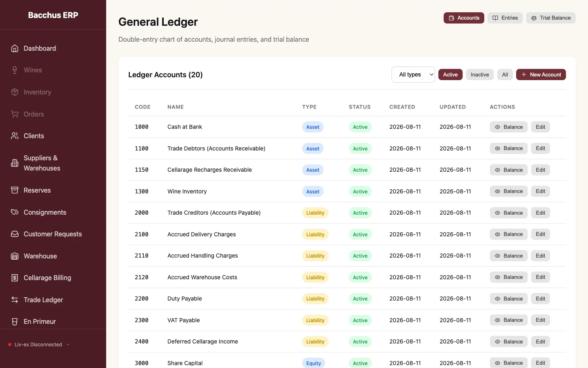The height and width of the screenshot is (368, 588).
Task: Click the scales icon on Trial Balance
Action: coord(534,18)
